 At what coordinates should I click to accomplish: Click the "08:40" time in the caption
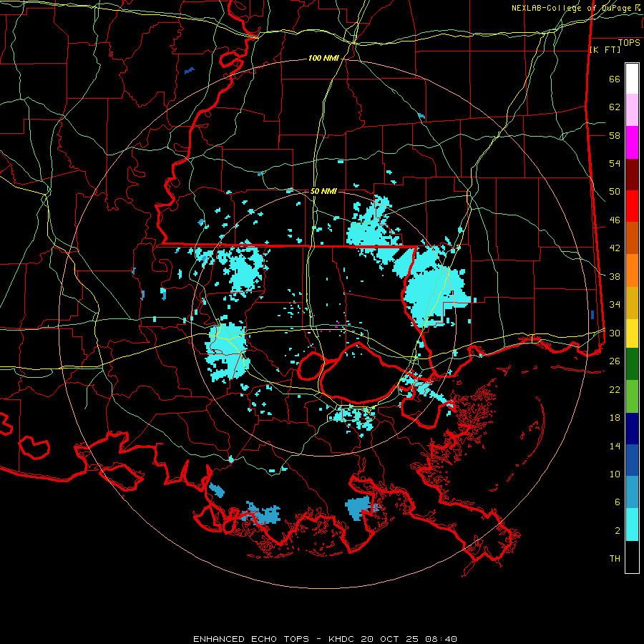tap(441, 639)
